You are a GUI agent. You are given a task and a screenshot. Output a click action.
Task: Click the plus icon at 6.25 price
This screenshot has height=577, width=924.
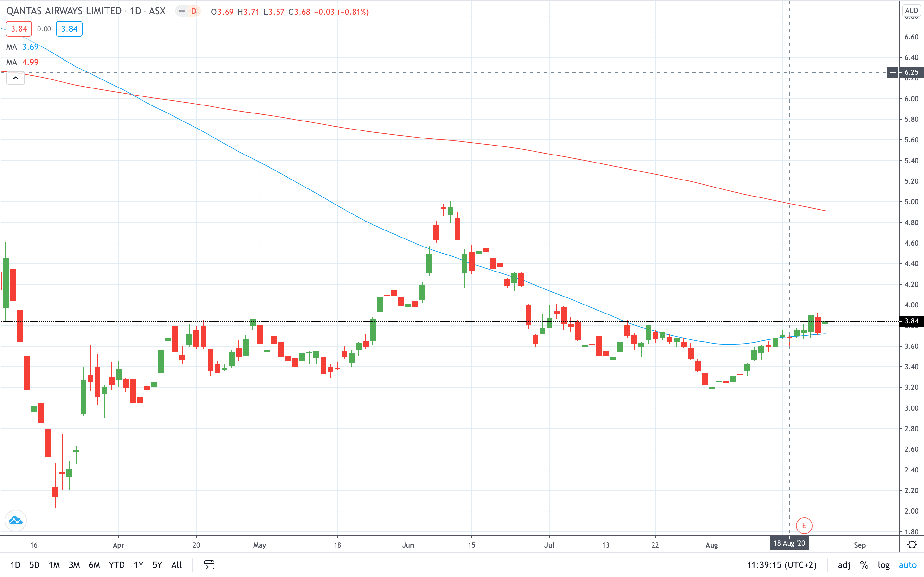click(893, 72)
